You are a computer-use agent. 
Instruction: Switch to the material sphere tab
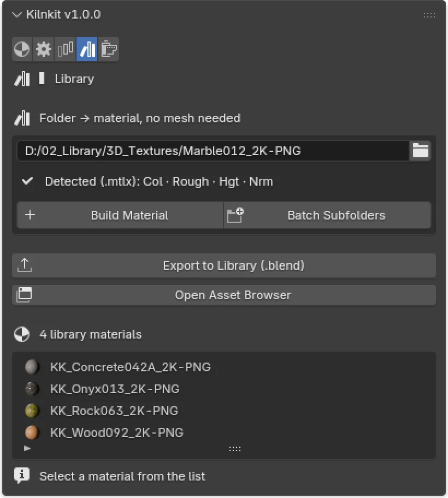(x=22, y=49)
